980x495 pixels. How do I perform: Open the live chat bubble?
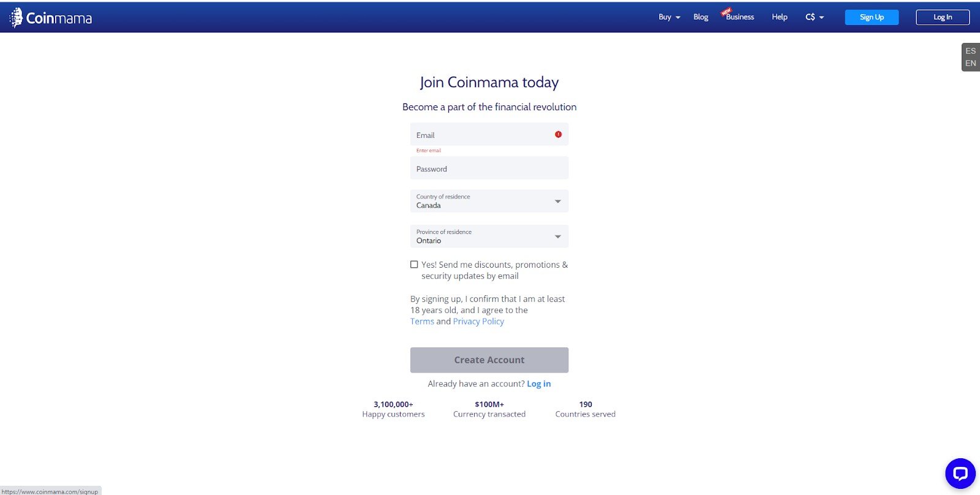[x=960, y=474]
